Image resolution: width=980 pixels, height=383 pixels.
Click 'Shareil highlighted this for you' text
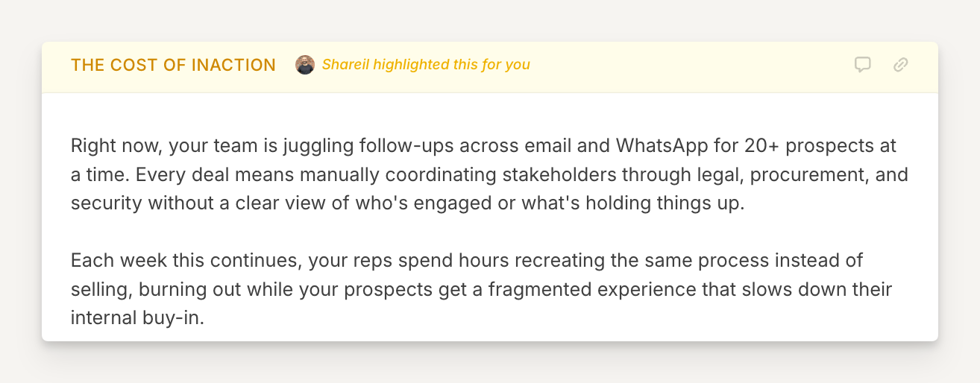[426, 65]
